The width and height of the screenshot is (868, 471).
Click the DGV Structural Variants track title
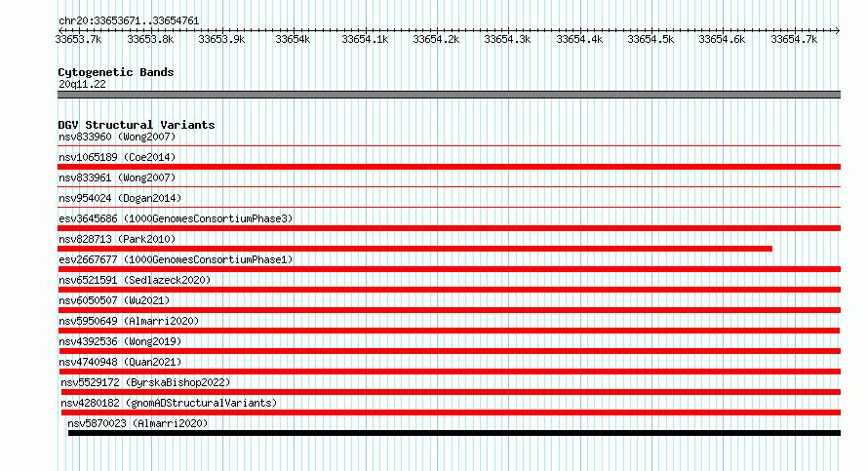click(x=137, y=125)
